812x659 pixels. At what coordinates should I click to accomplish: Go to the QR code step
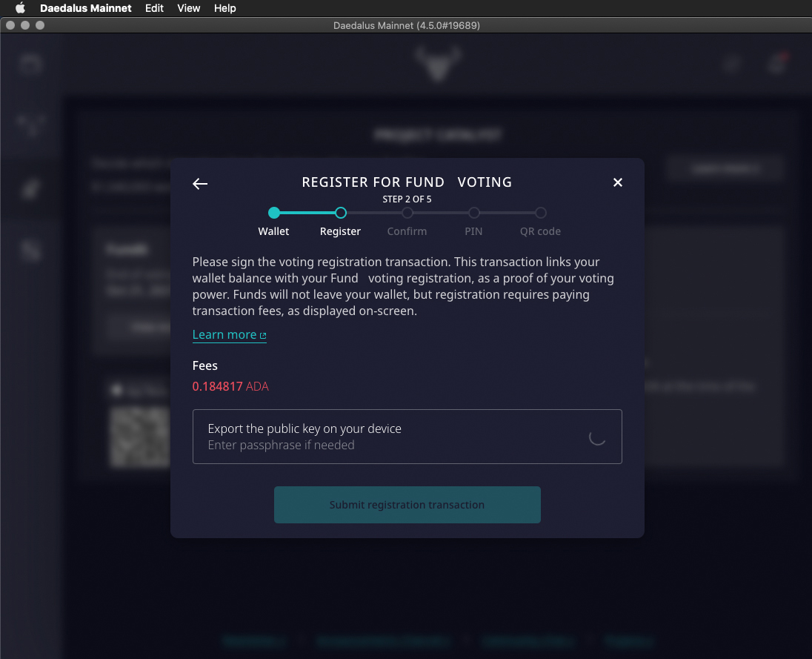541,213
